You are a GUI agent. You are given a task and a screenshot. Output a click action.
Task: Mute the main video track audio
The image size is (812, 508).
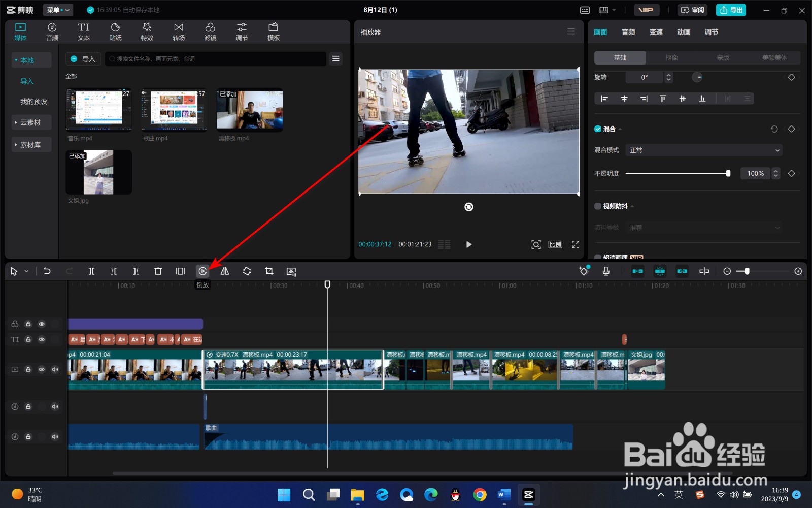(55, 369)
